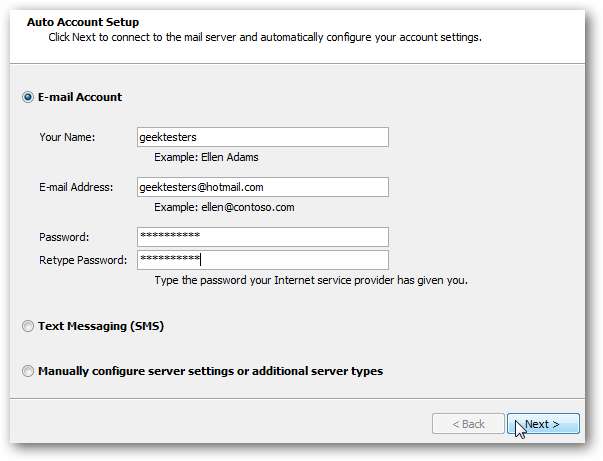This screenshot has width=603, height=461.
Task: Choose the Text Messaging (SMS) radio button
Action: tap(27, 326)
